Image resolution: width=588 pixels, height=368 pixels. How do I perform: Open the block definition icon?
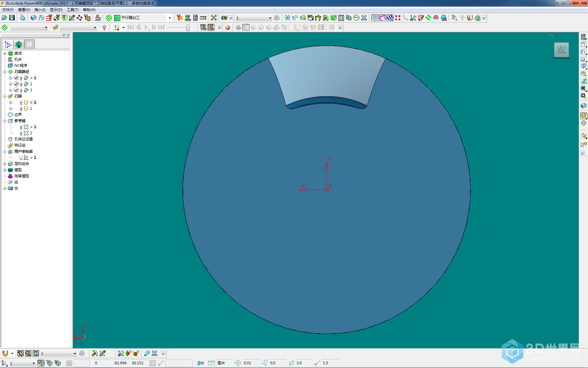pyautogui.click(x=33, y=18)
